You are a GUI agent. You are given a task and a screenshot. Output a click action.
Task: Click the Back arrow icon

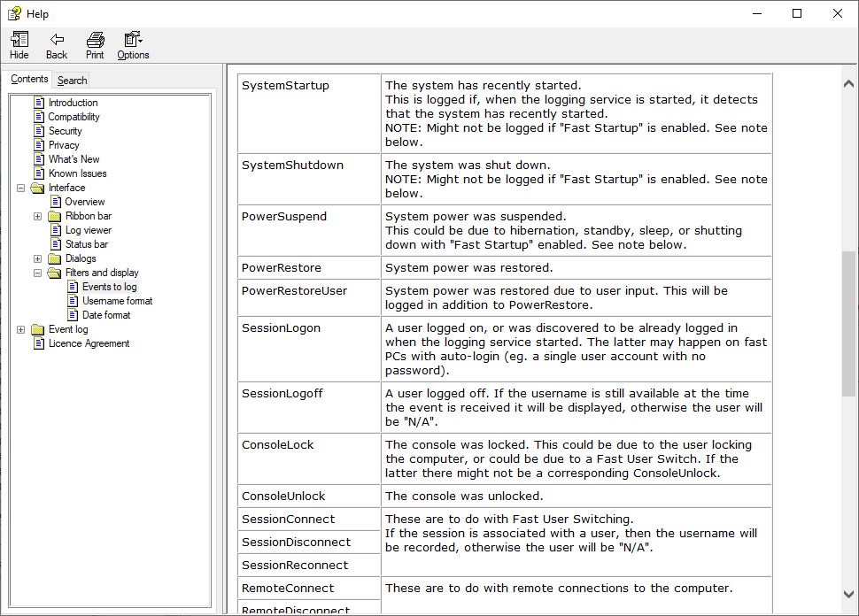(x=57, y=40)
